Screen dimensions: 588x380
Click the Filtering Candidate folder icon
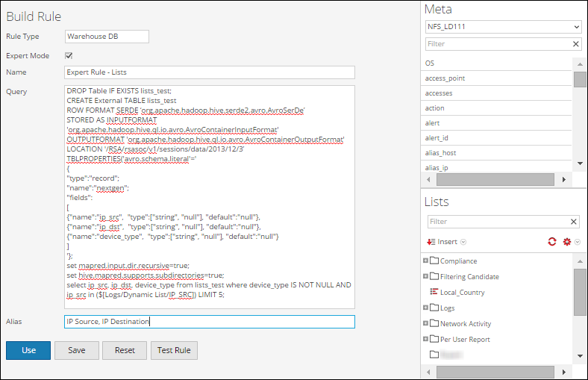coord(434,276)
